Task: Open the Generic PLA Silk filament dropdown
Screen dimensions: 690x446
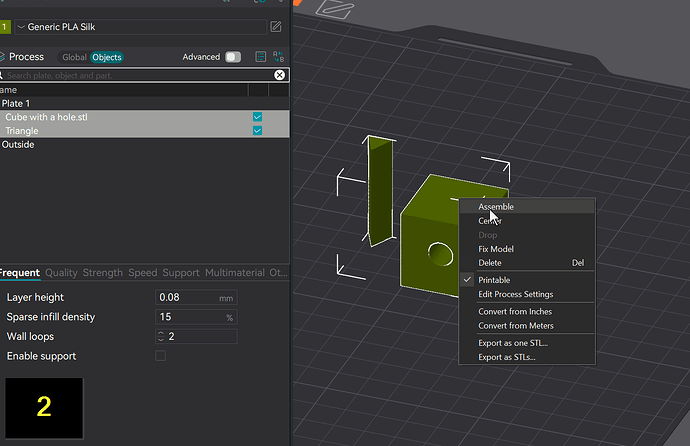Action: tap(141, 27)
